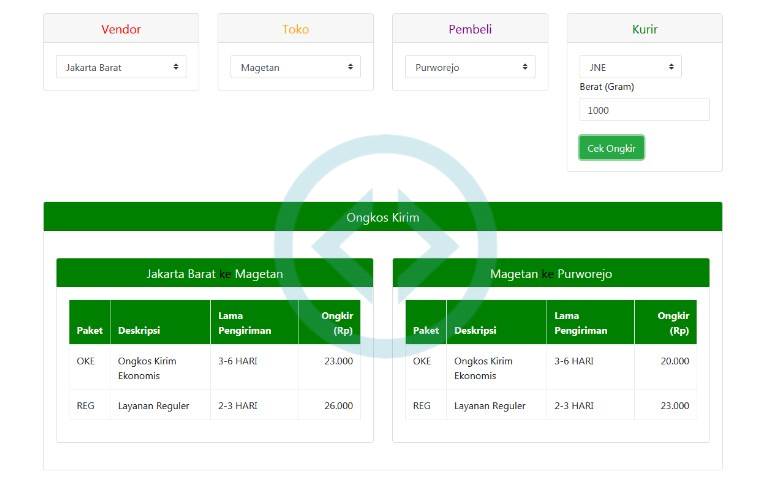The height and width of the screenshot is (493, 772).
Task: Select the Jakarta Barat ke Magetan panel header
Action: (x=215, y=273)
